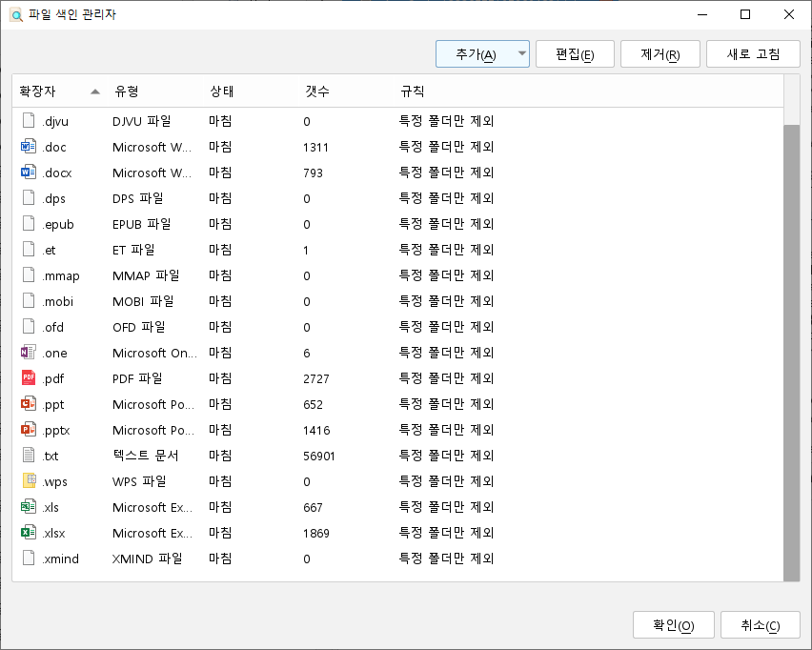Click 특정 폴더만 제외 rule for .djvu
The height and width of the screenshot is (650, 812).
click(x=446, y=121)
